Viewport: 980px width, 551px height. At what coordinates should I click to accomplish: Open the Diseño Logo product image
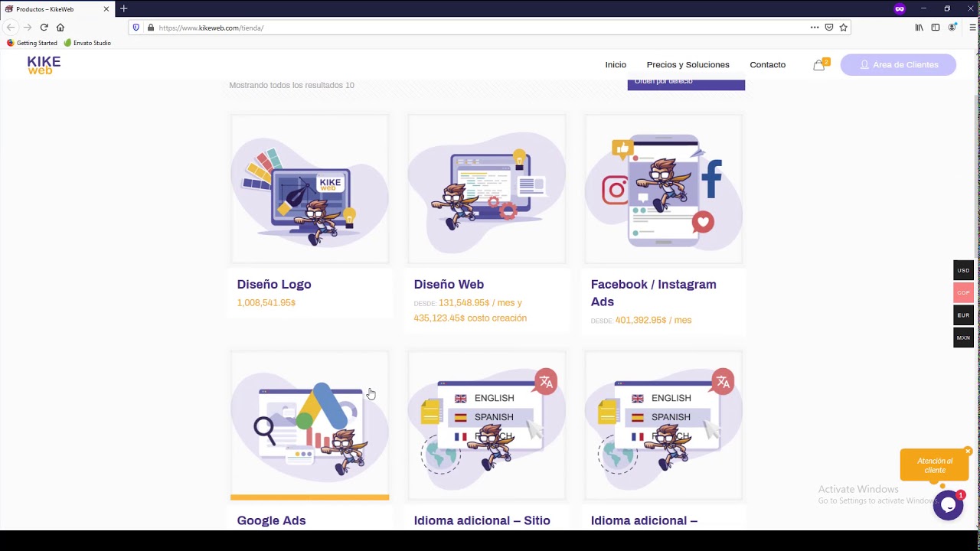(309, 189)
